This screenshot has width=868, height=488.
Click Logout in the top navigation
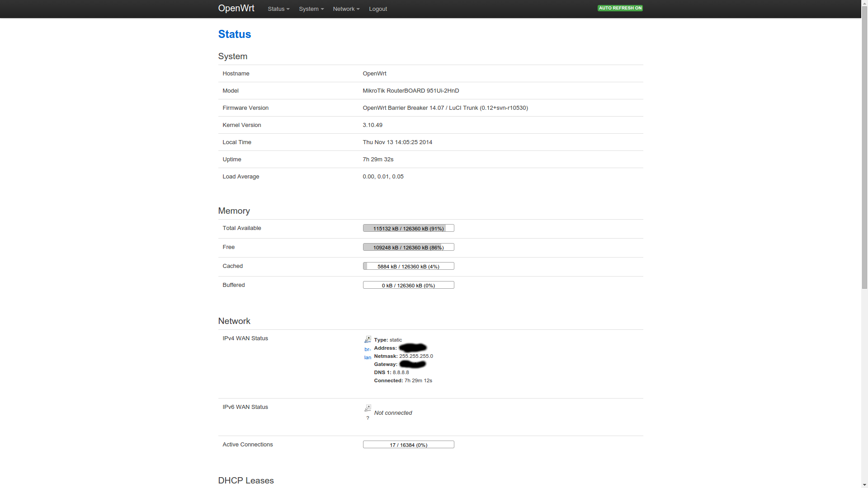(377, 9)
